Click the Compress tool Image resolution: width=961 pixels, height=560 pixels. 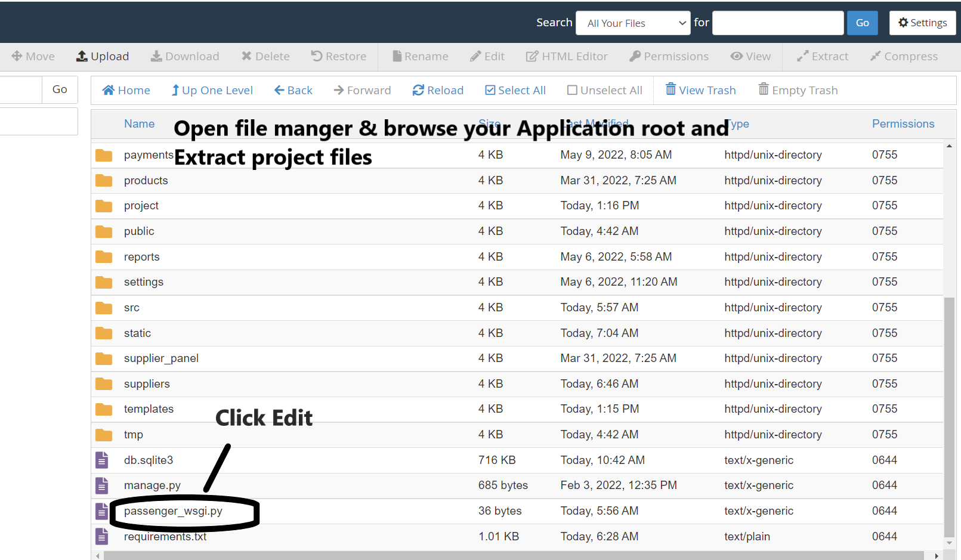904,56
